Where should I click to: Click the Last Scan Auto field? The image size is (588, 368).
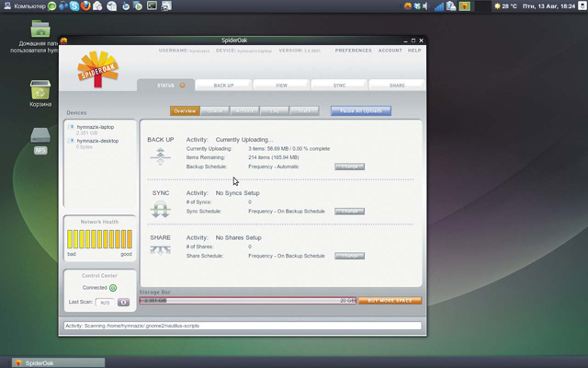pos(105,303)
